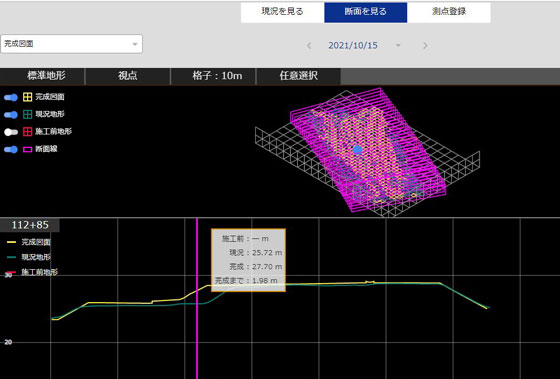The image size is (560, 379).
Task: Expand the date dropdown next to 2021/10/15
Action: click(x=398, y=46)
